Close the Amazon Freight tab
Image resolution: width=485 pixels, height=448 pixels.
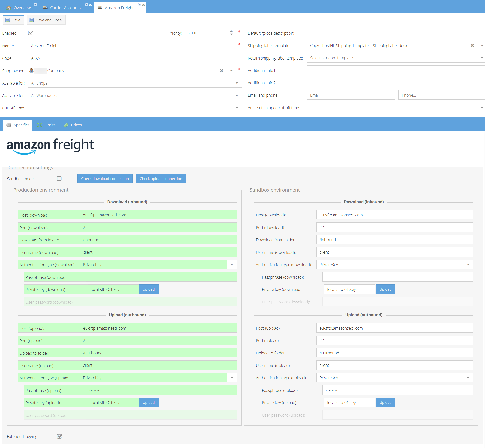pos(144,5)
